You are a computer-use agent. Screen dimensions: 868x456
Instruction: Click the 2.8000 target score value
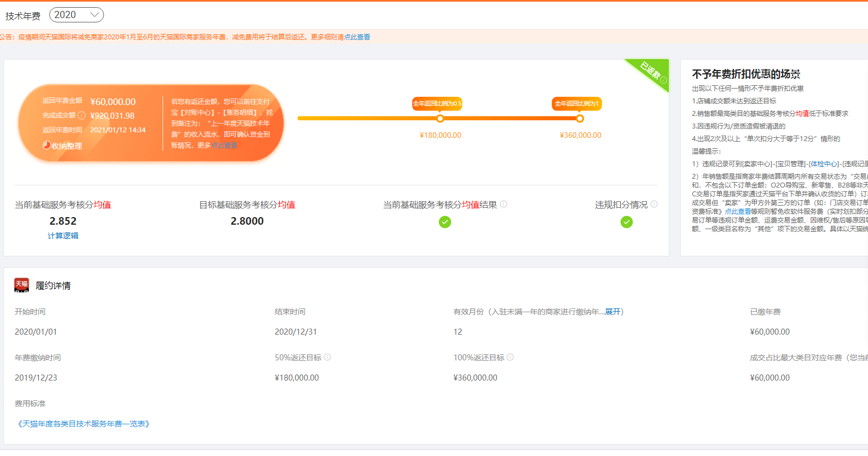[247, 221]
